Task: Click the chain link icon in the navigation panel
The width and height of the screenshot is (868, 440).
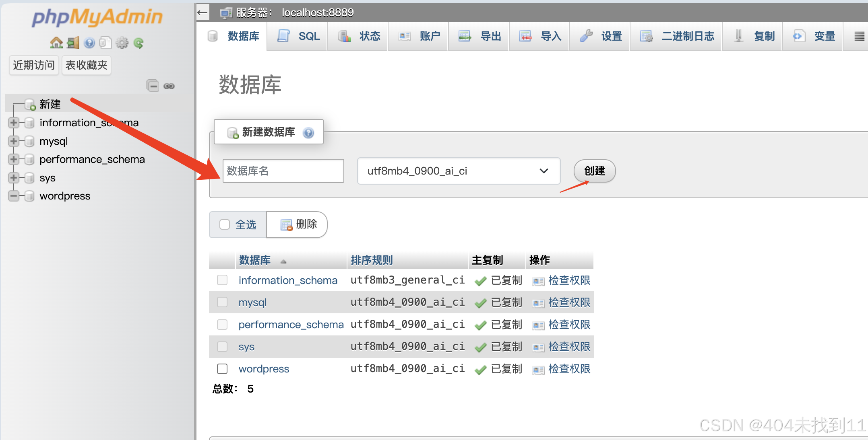Action: click(169, 86)
